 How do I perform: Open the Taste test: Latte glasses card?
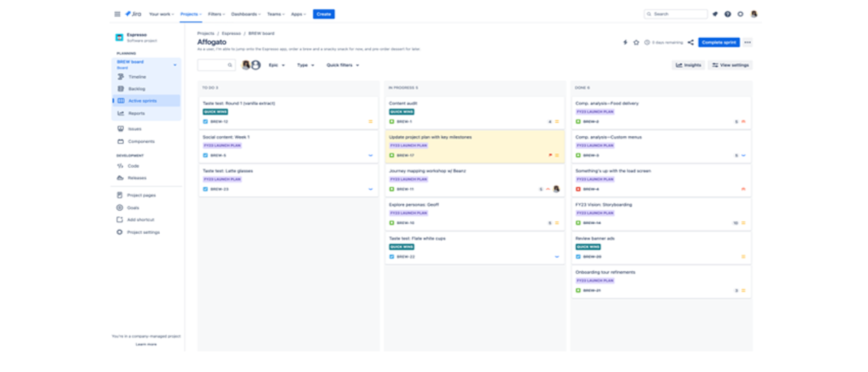[288, 180]
